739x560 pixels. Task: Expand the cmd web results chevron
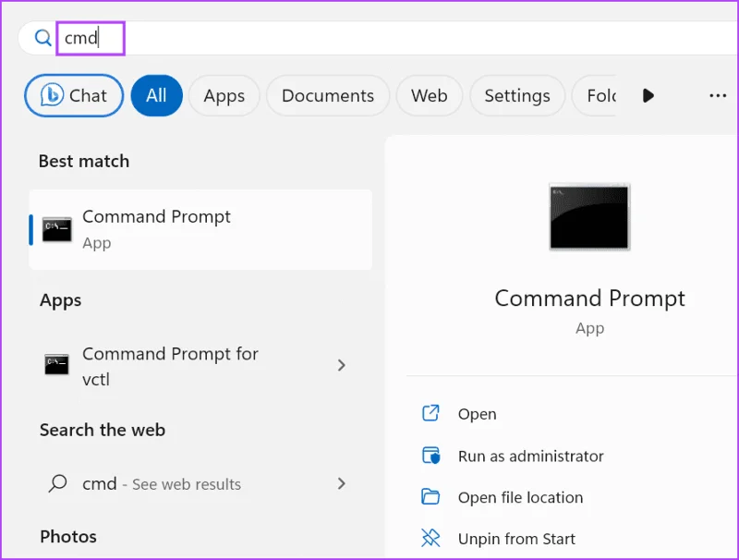tap(341, 483)
